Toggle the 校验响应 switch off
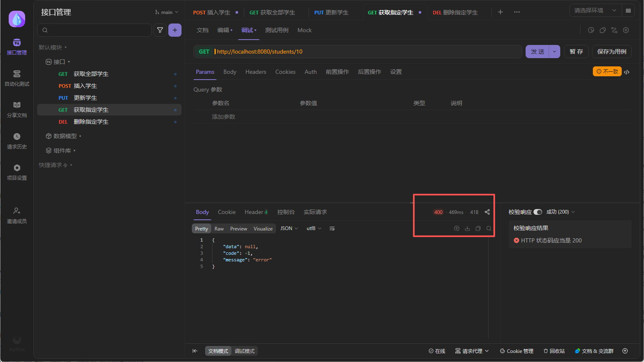 point(538,212)
